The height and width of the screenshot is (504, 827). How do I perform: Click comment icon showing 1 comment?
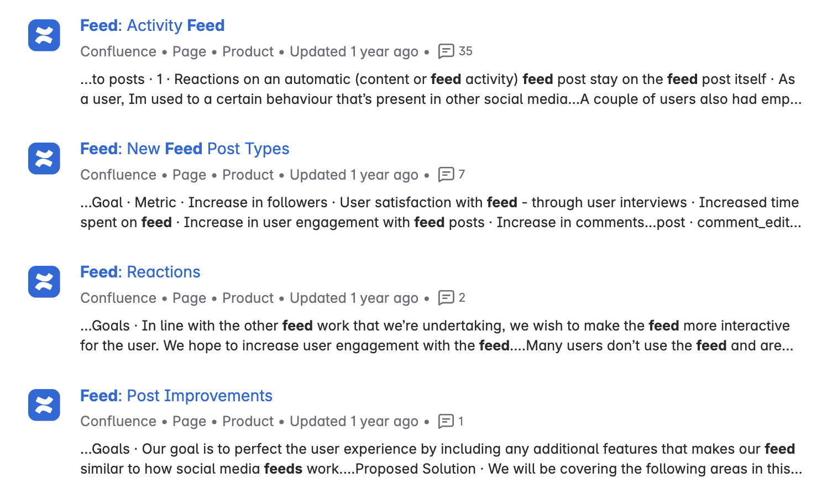446,421
